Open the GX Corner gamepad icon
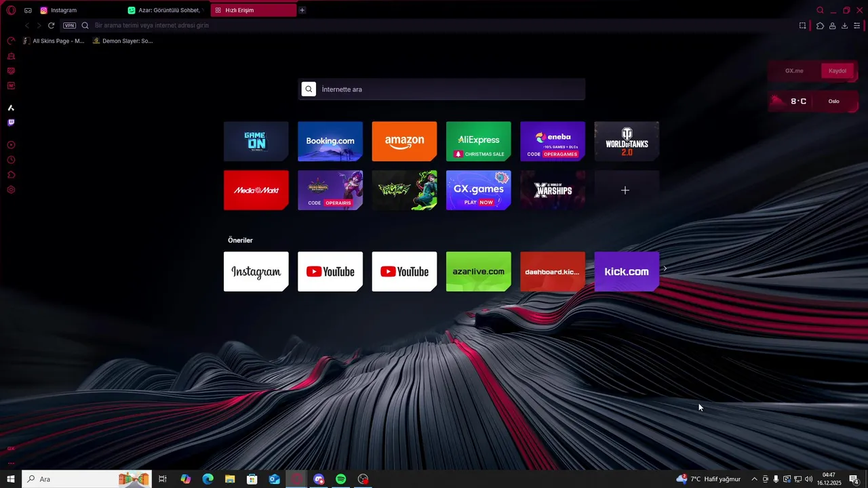 pos(28,10)
